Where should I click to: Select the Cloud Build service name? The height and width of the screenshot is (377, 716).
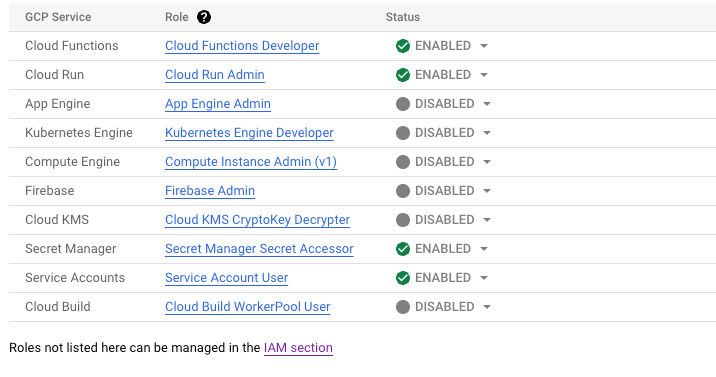tap(58, 307)
